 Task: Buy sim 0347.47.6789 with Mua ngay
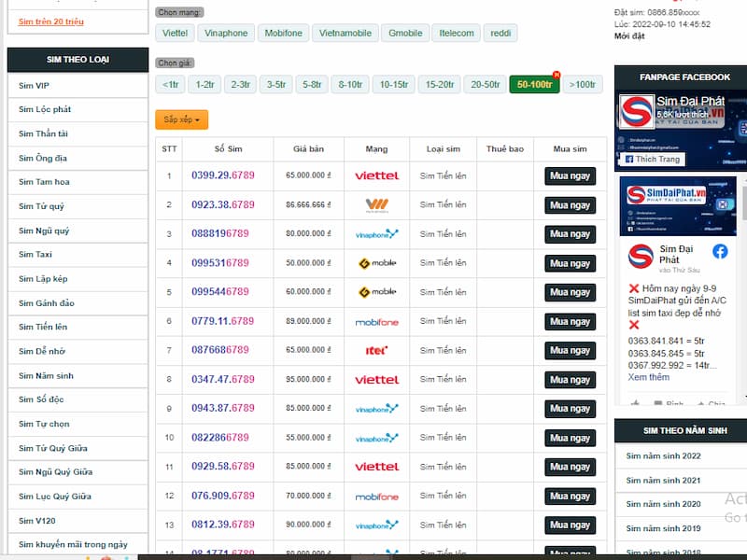[x=570, y=380]
